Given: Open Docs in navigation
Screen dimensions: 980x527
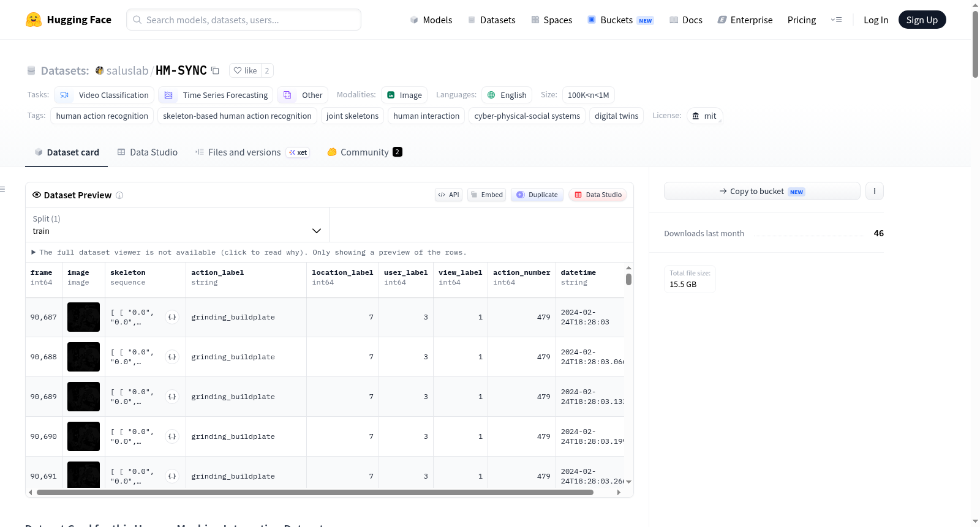Looking at the screenshot, I should coord(685,20).
